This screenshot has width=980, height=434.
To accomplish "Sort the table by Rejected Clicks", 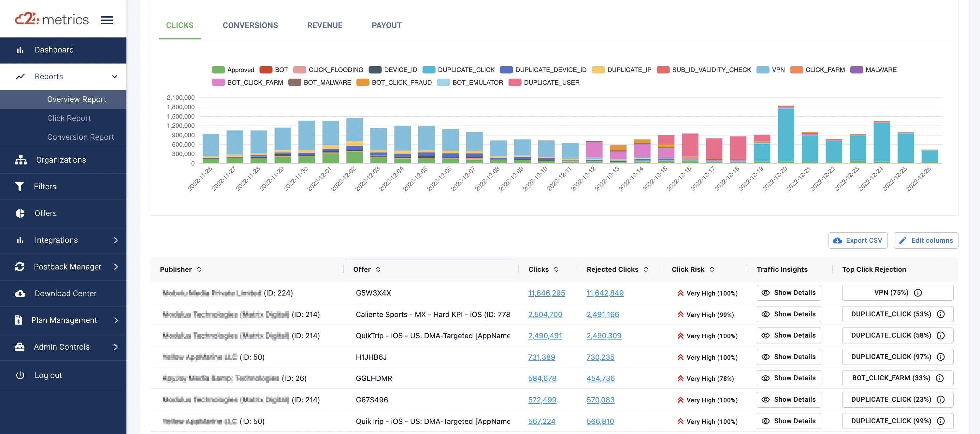I will coord(646,269).
